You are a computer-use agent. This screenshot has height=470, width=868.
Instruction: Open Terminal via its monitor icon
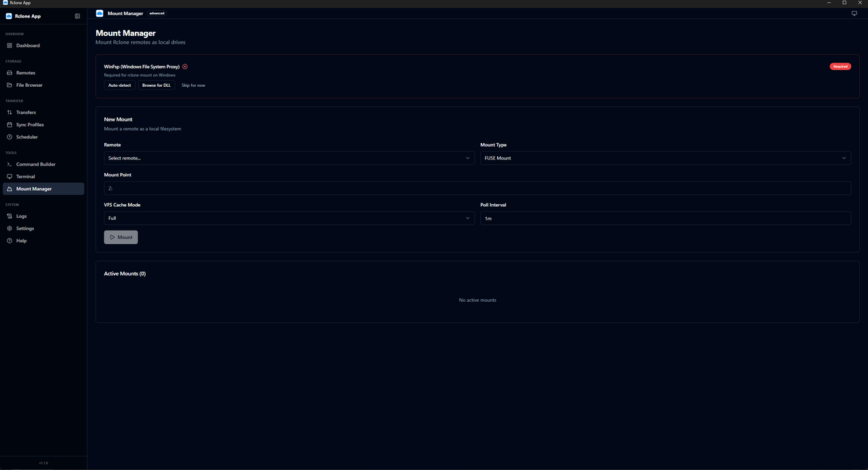[x=9, y=176]
